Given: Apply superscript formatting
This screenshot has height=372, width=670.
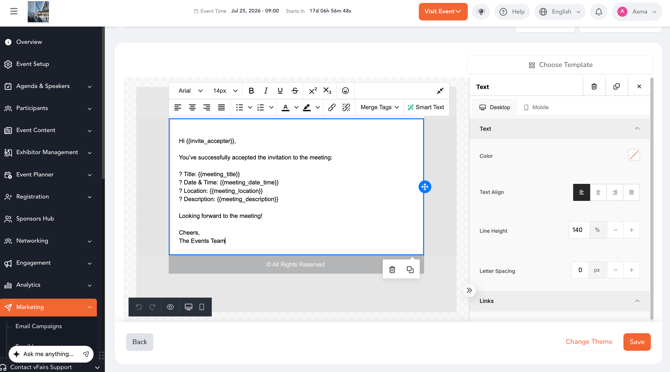Looking at the screenshot, I should pos(313,91).
